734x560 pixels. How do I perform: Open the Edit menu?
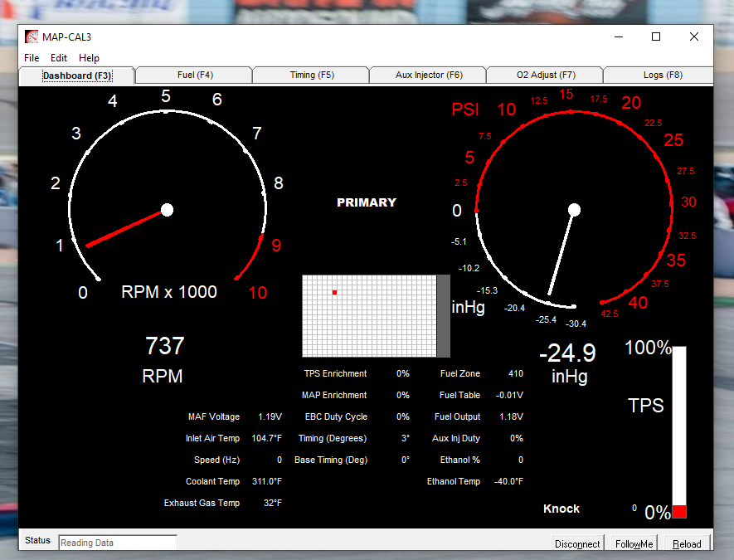(x=59, y=58)
